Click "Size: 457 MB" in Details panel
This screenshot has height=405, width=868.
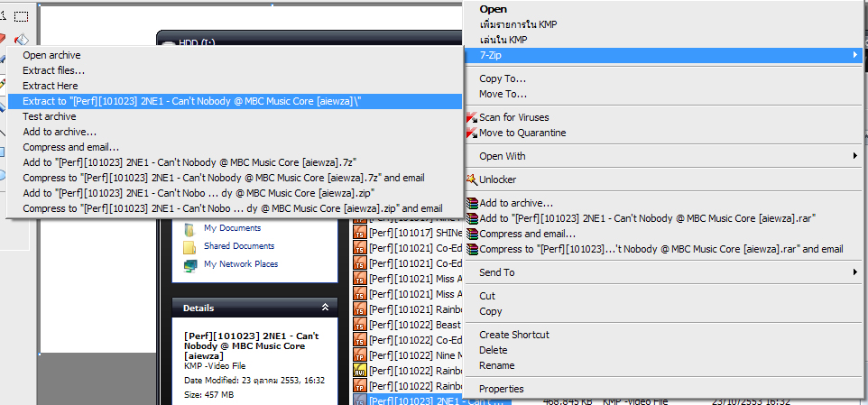208,395
